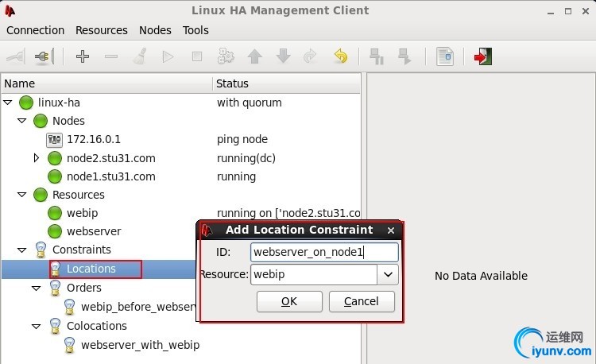Collapse the Resources tree branch
Screen dimensions: 596x364
point(22,195)
